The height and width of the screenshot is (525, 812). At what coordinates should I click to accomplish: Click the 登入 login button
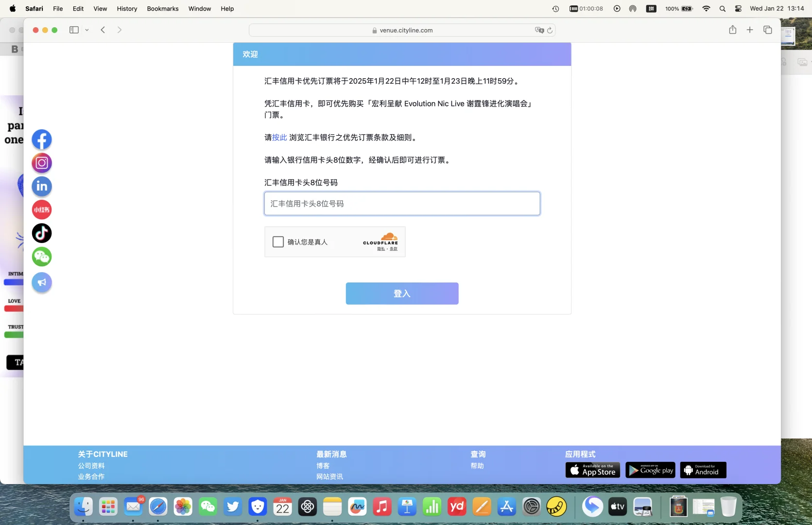402,294
